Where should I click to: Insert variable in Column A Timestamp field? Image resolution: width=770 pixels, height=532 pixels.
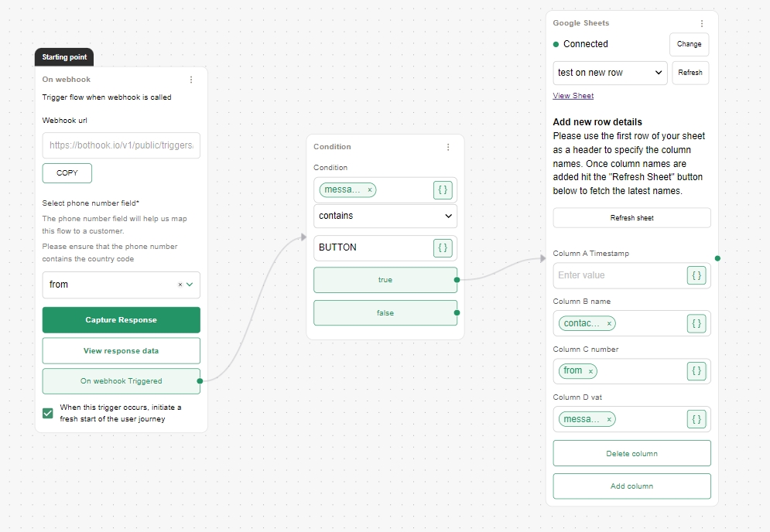[696, 275]
